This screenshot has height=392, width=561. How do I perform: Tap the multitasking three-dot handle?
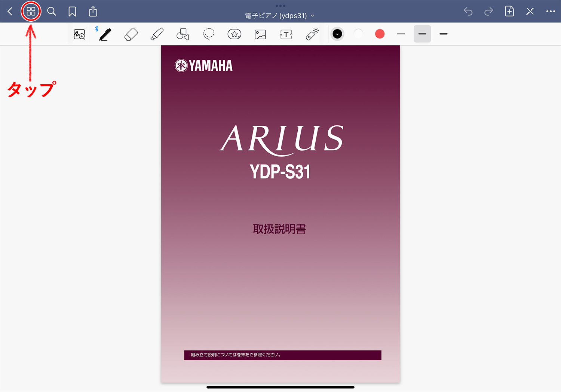click(280, 6)
